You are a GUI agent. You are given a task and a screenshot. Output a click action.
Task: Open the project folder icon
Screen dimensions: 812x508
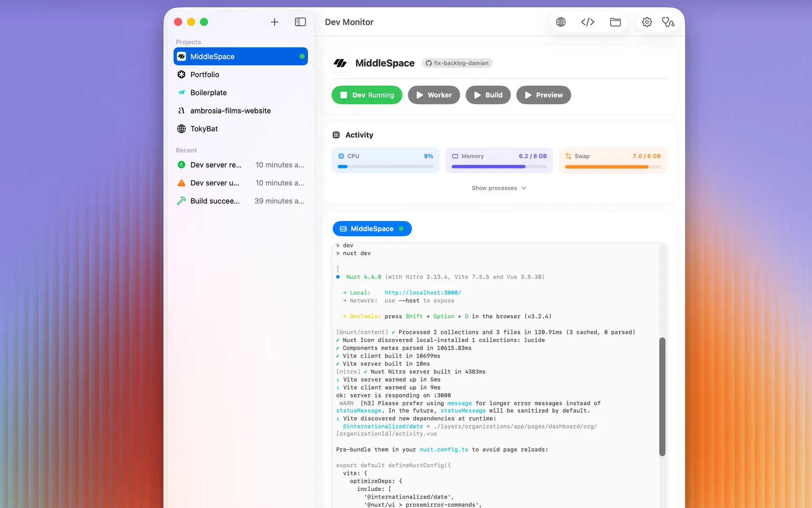tap(615, 22)
